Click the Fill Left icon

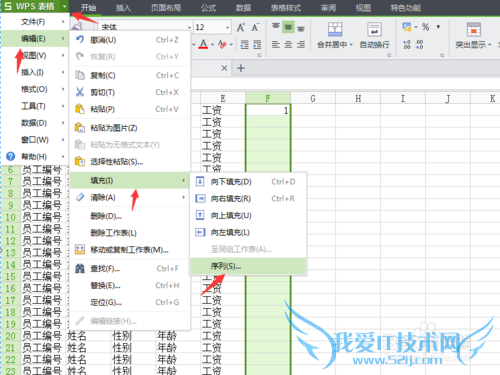(x=200, y=232)
